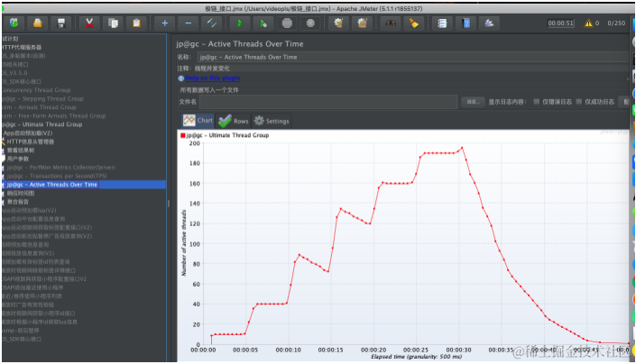Viewport: 636px width, 364px height.
Task: Select Transactions per Second(TPS) tree node
Action: pos(57,176)
